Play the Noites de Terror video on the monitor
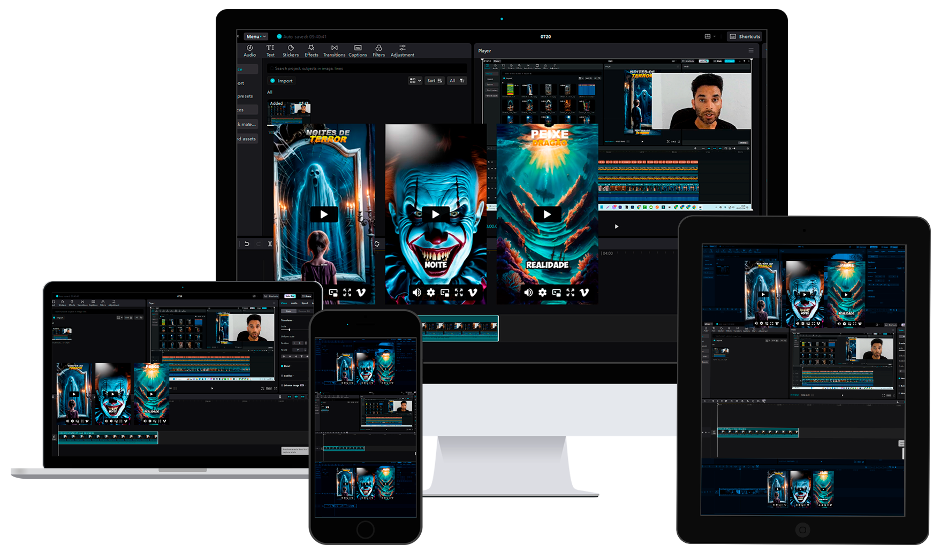 click(324, 214)
